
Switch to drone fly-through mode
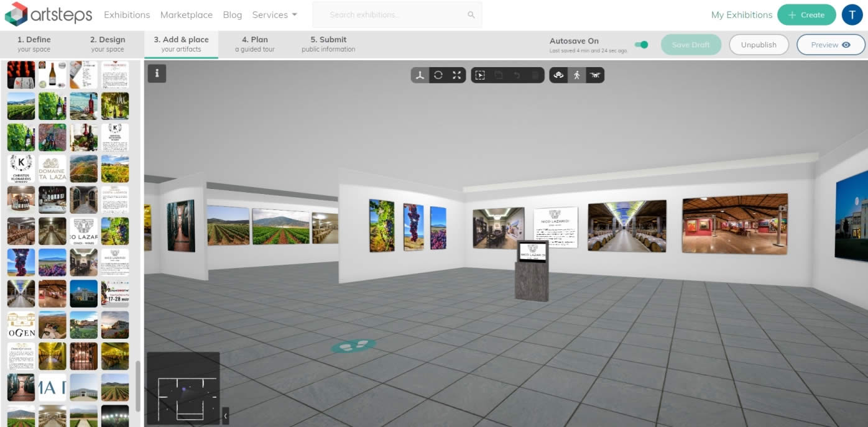point(595,75)
